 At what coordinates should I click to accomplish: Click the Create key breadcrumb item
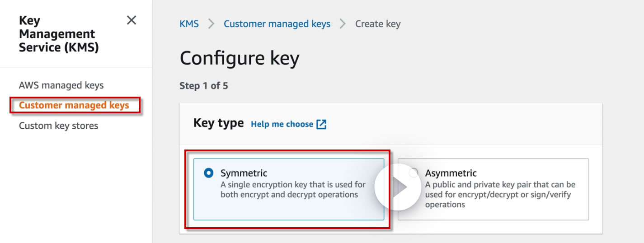[378, 24]
